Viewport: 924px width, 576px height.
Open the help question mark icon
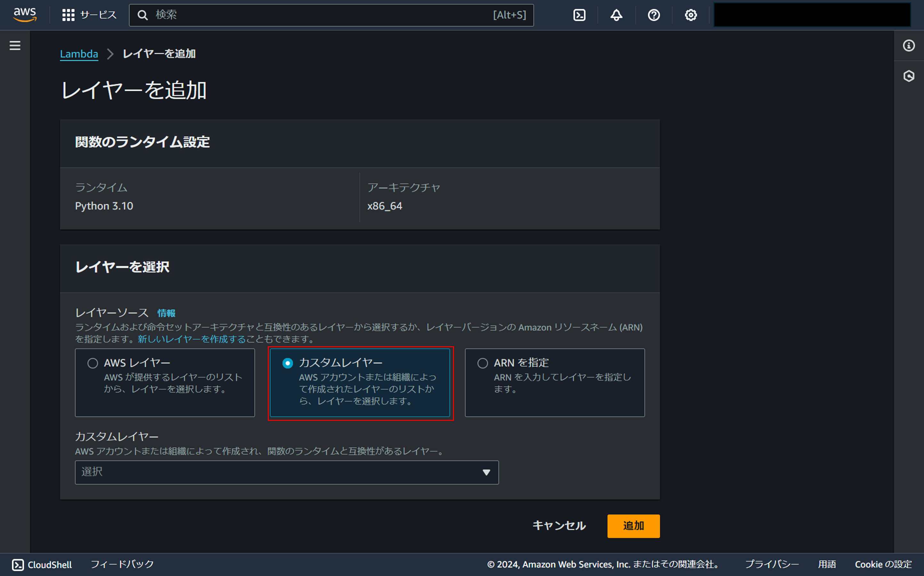point(654,15)
